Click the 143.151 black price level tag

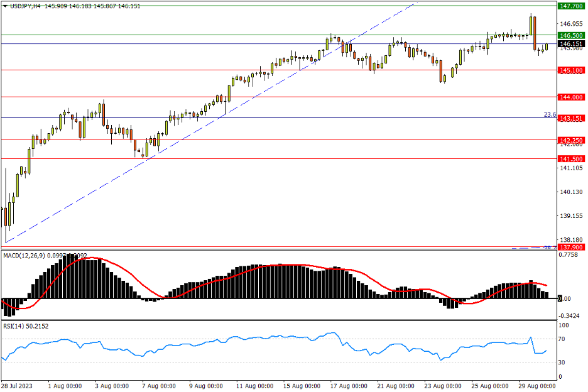click(x=572, y=118)
